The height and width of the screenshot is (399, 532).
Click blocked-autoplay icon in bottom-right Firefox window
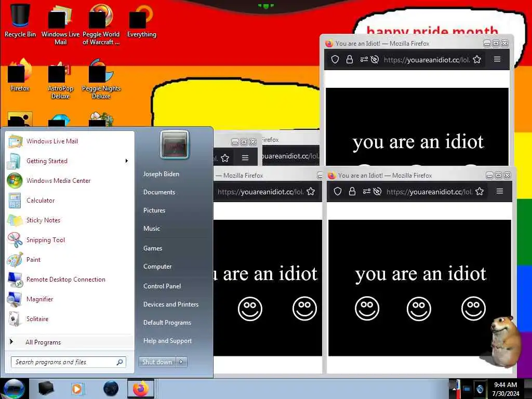[x=377, y=192]
